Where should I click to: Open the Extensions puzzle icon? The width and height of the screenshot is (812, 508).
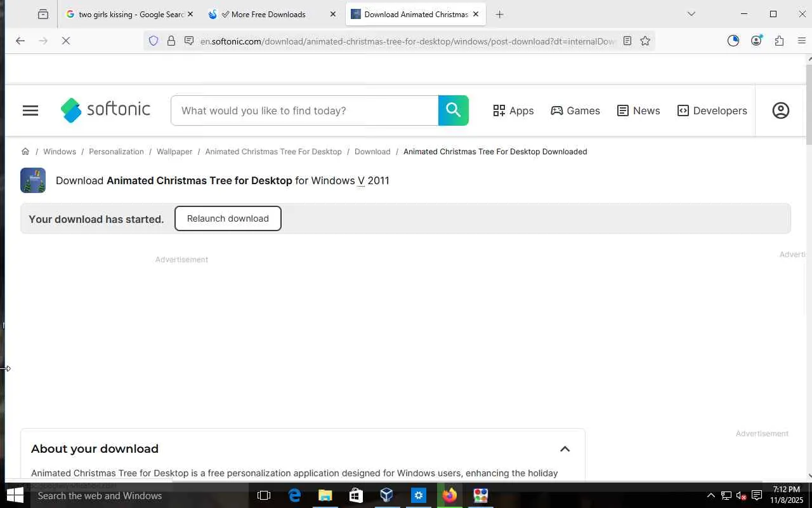(x=779, y=41)
